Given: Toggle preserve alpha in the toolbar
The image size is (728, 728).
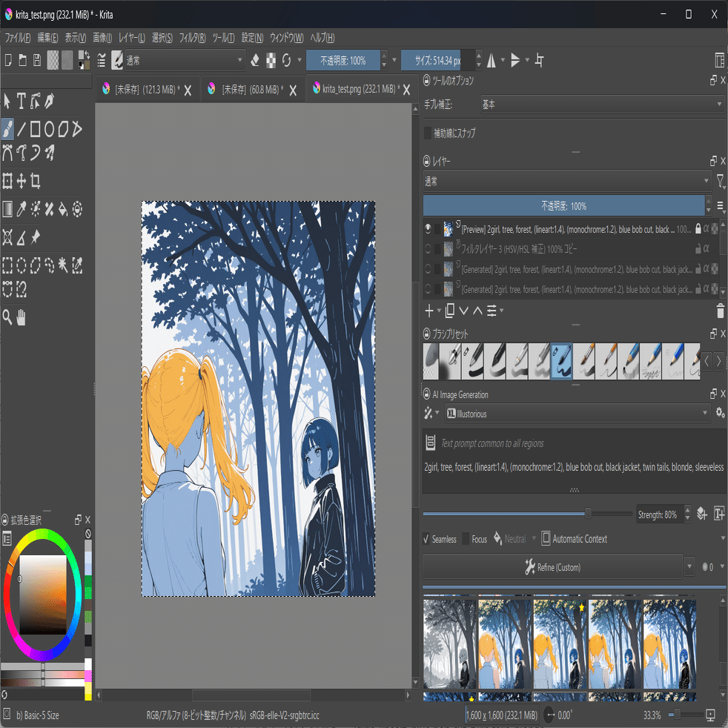Looking at the screenshot, I should coord(271,60).
